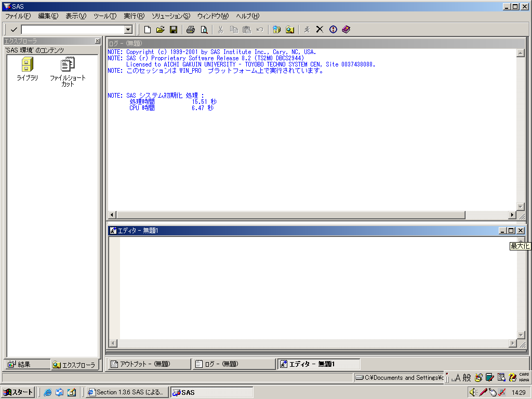Close the エクスプローラ panel with its X
Screen dimensions: 532x399
tap(98, 41)
